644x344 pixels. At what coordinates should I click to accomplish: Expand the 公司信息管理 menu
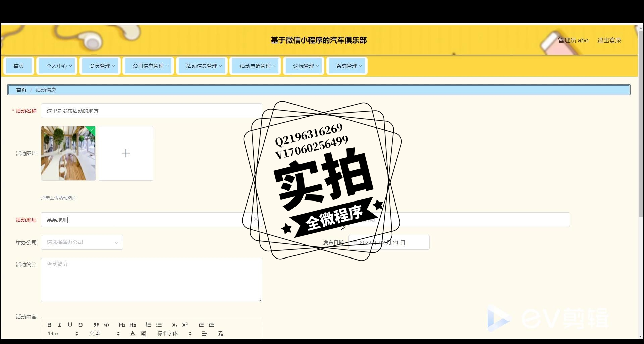148,66
